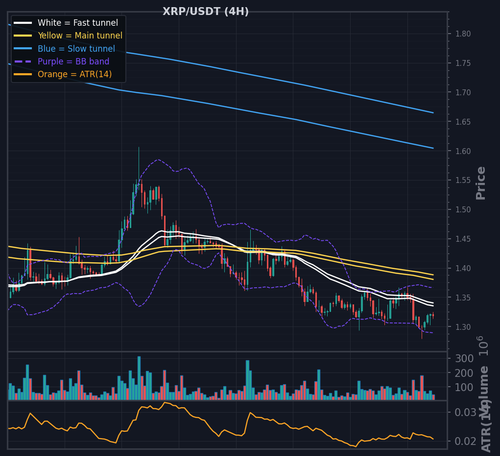Viewport: 500px width, 456px height.
Task: Click the 300 volume axis label
Action: click(464, 359)
